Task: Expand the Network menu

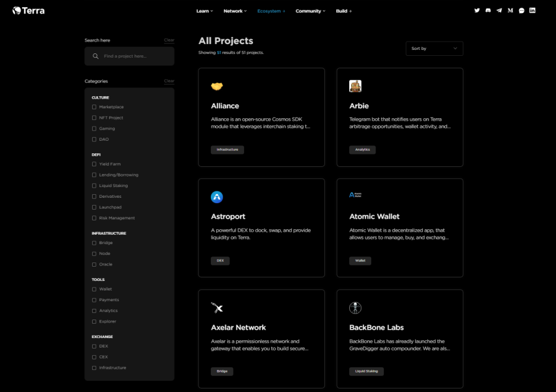Action: (235, 11)
